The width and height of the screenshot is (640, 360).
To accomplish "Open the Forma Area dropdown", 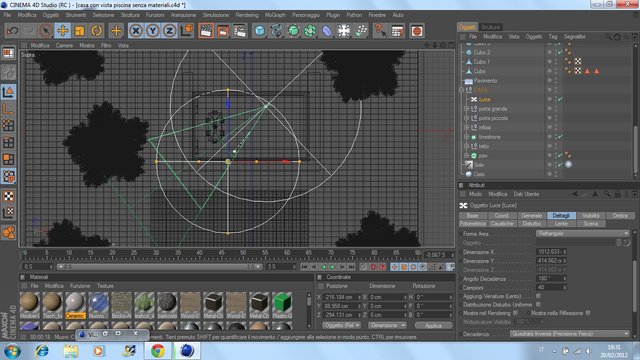I will point(582,233).
